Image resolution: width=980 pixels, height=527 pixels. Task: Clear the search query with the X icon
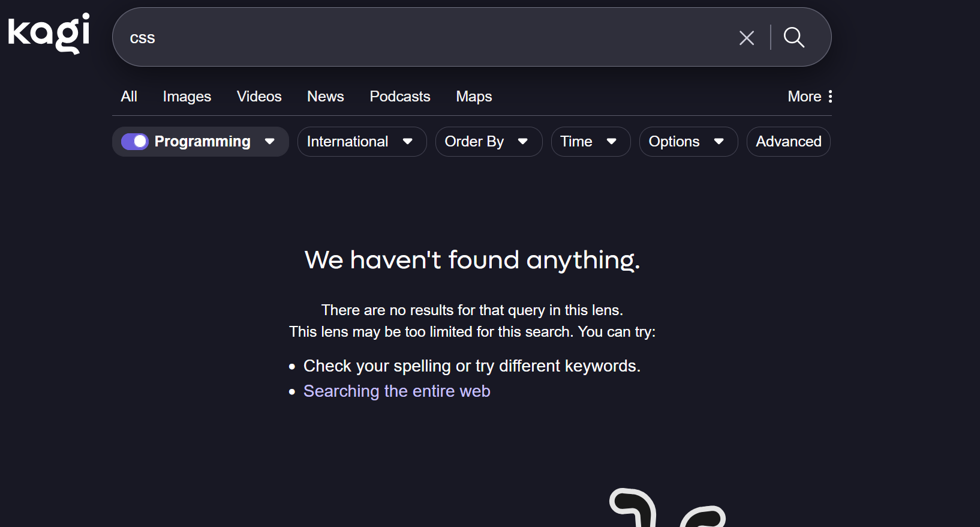pyautogui.click(x=746, y=38)
